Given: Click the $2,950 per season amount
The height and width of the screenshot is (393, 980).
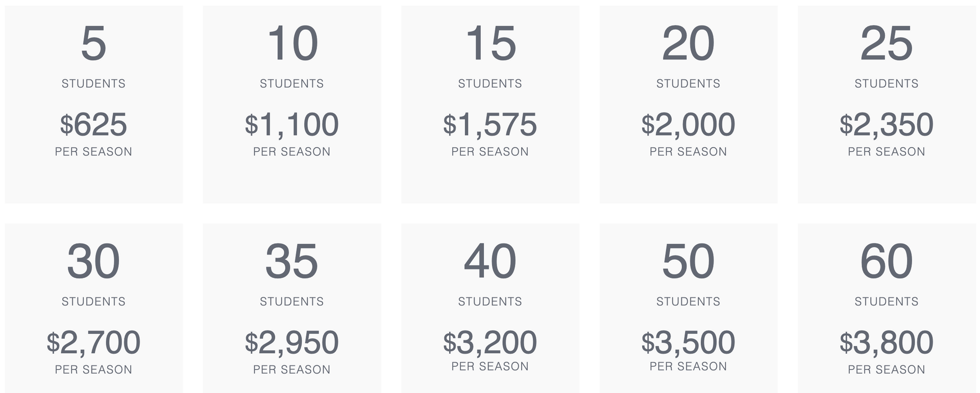Looking at the screenshot, I should pos(291,342).
